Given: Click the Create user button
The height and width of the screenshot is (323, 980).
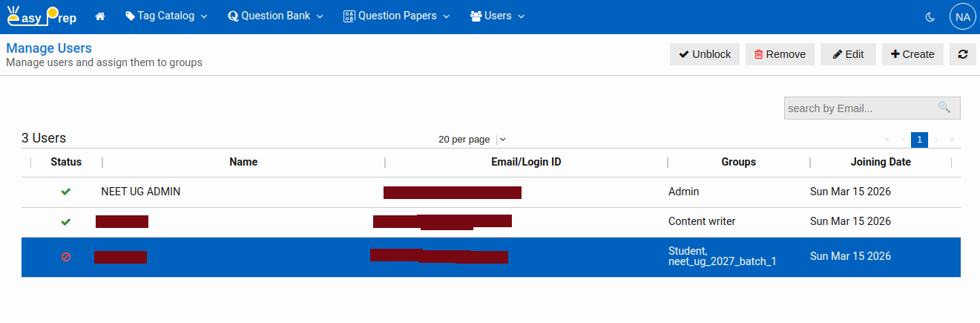Looking at the screenshot, I should point(912,54).
